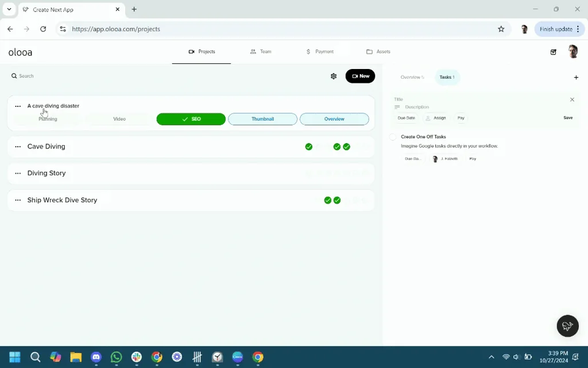Open WhatsApp from the taskbar
The width and height of the screenshot is (588, 368).
click(116, 357)
